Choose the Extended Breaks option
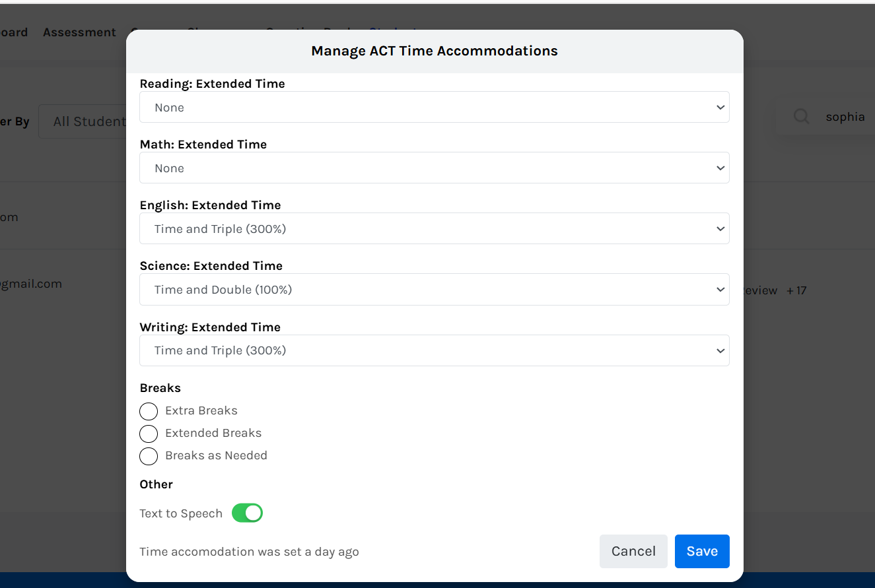Screen dimensions: 875x588 (x=149, y=434)
